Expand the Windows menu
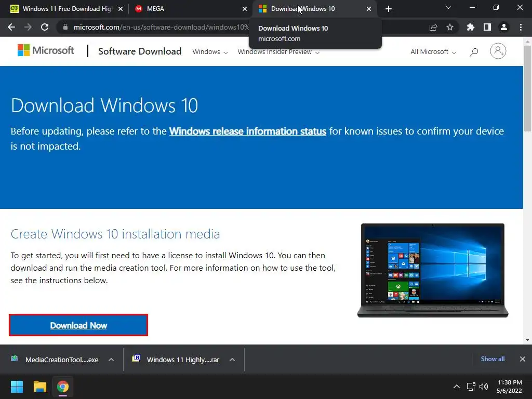 click(210, 52)
